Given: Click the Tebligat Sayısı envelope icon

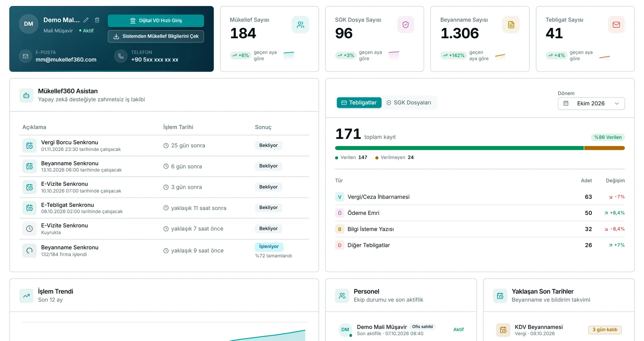Looking at the screenshot, I should click(616, 25).
